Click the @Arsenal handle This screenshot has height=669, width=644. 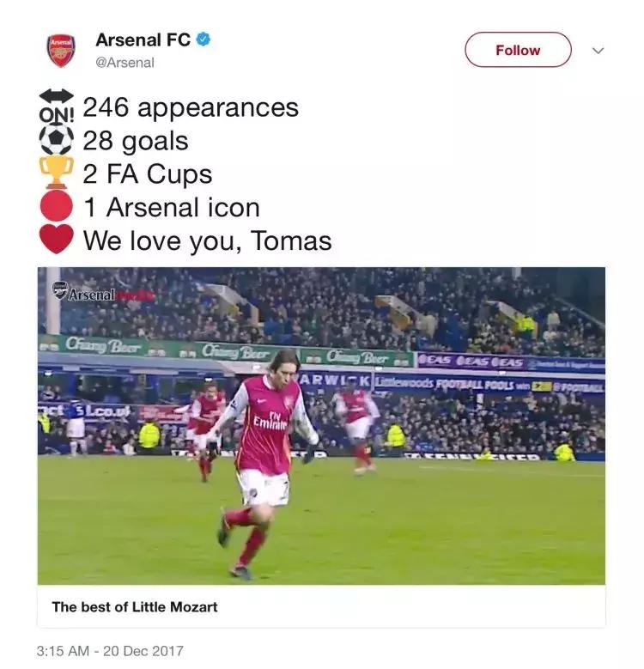pyautogui.click(x=125, y=63)
